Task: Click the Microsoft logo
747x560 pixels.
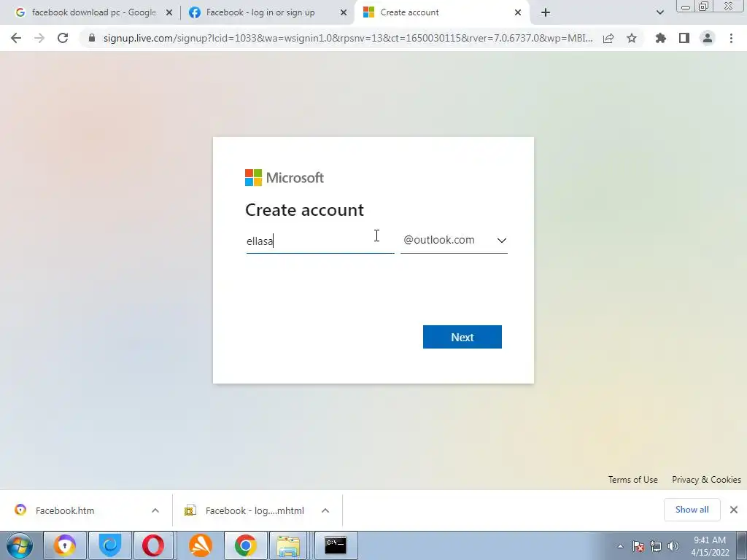Action: (285, 178)
